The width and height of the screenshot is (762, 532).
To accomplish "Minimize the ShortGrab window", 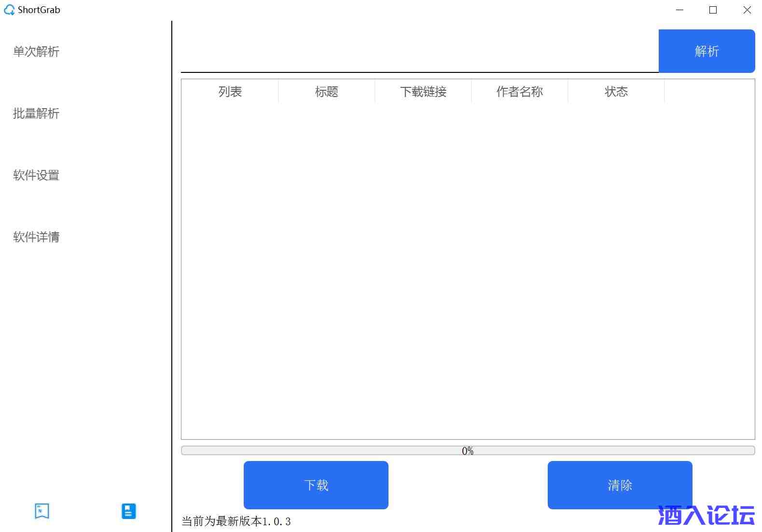I will click(x=680, y=10).
